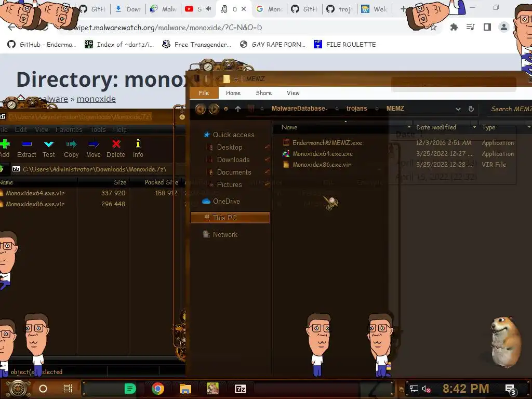Expand Explorer address bar history dropdown
The image size is (532, 399).
pyautogui.click(x=458, y=109)
